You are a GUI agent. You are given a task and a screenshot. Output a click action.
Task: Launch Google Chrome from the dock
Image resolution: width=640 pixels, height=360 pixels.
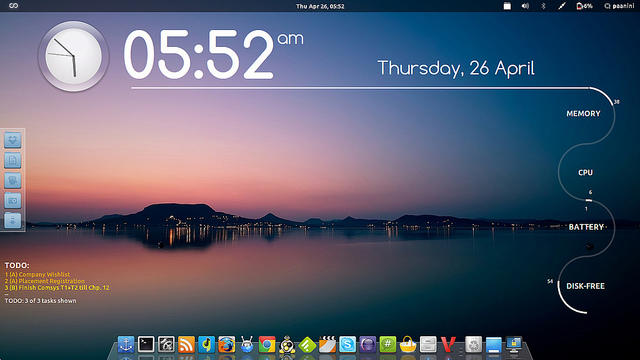tap(267, 344)
